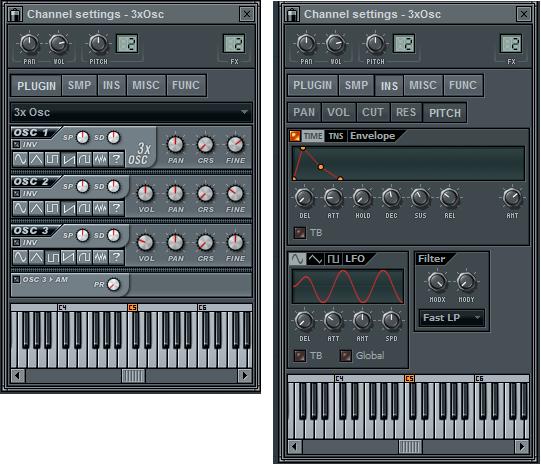Select custom (?) wave shape for OSC 1
The height and width of the screenshot is (465, 541).
coord(116,159)
